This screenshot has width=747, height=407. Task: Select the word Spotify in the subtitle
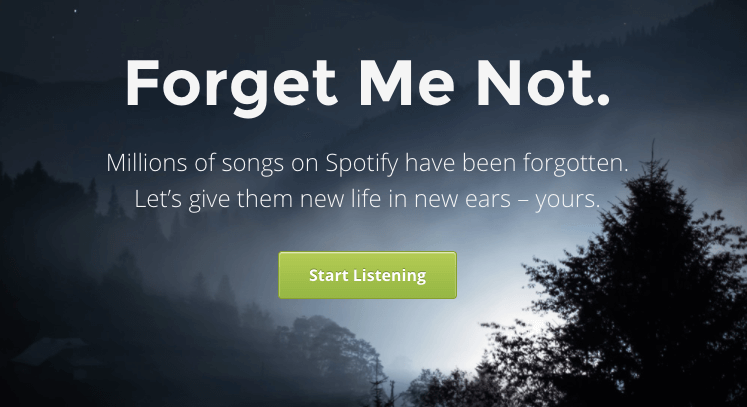pyautogui.click(x=362, y=163)
